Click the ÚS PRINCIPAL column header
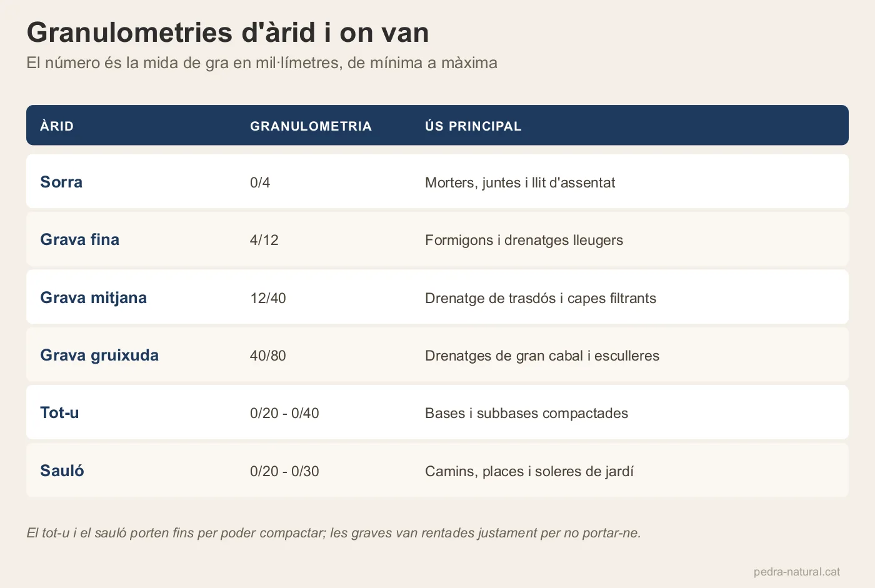Screen dimensions: 875x588 coord(473,126)
